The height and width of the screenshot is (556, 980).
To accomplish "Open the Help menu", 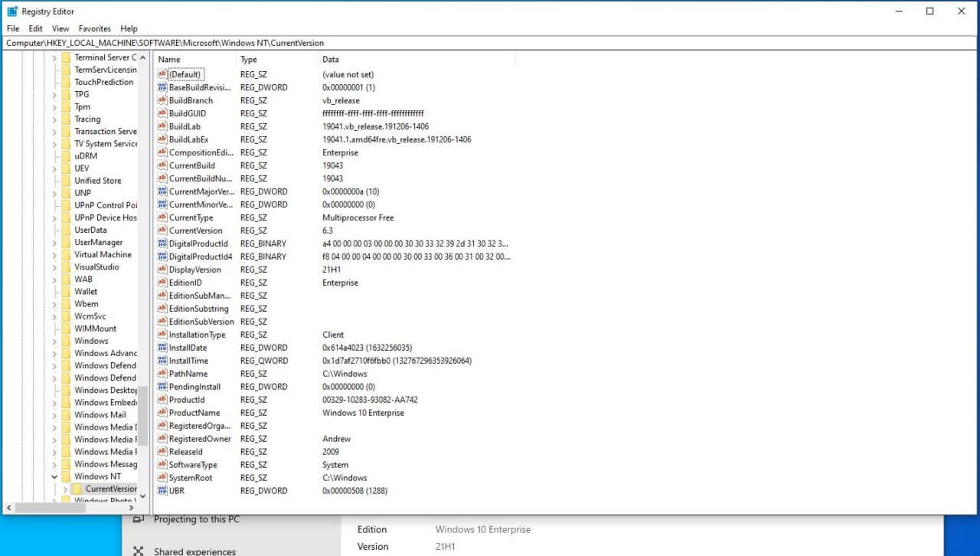I will (129, 28).
